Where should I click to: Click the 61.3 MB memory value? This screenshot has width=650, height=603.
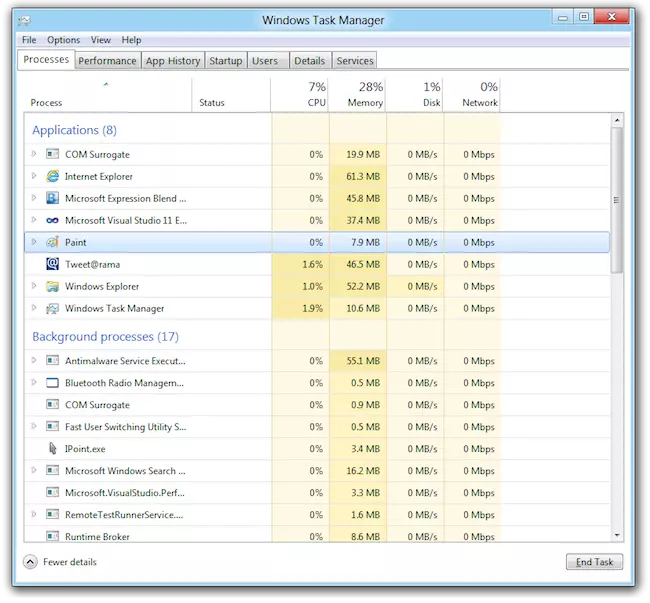363,177
